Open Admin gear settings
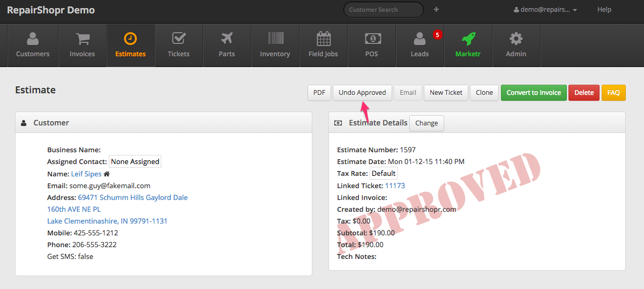Viewport: 644px width, 289px height. point(516,39)
